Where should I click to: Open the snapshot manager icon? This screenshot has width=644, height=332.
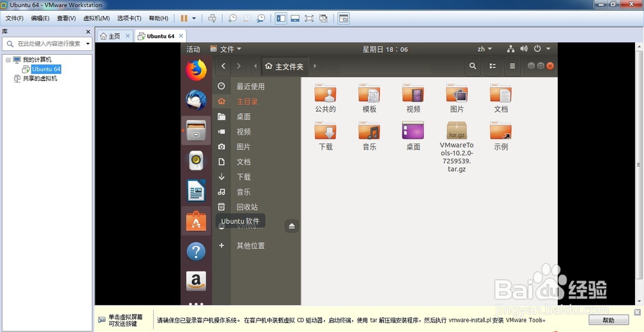(x=261, y=19)
